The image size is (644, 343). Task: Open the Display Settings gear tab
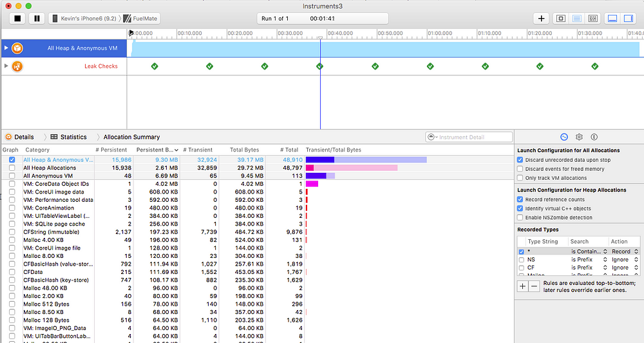point(579,137)
